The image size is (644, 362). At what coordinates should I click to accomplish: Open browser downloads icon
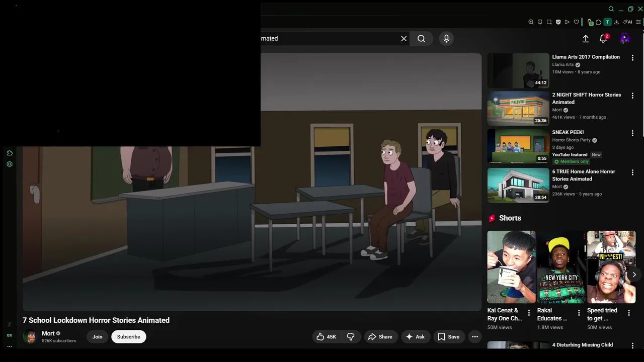click(x=616, y=22)
